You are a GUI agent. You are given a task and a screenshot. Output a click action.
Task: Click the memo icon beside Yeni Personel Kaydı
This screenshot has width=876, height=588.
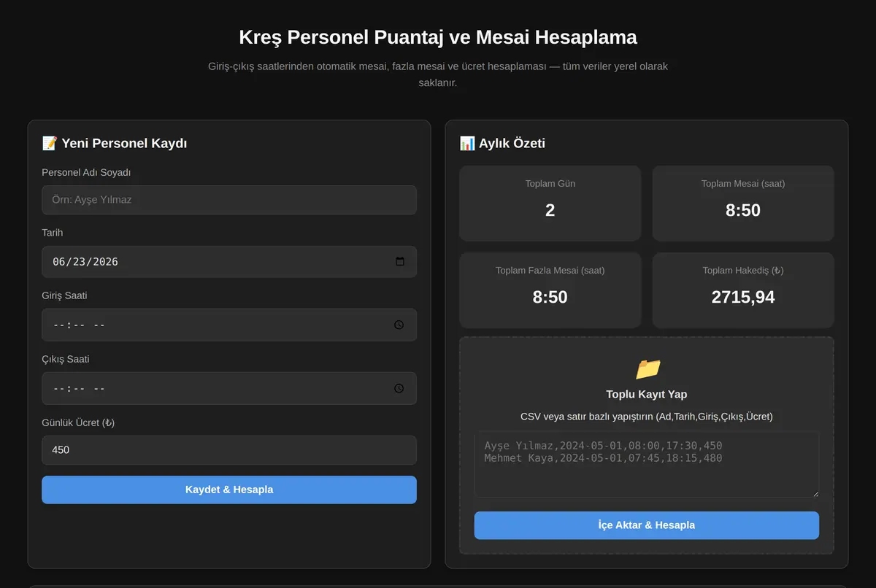pos(50,143)
